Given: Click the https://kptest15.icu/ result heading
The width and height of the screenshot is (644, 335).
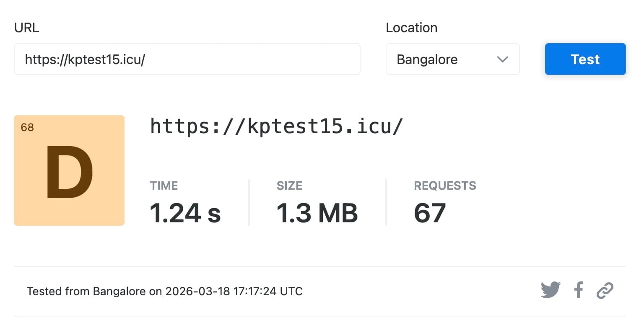Looking at the screenshot, I should [276, 126].
